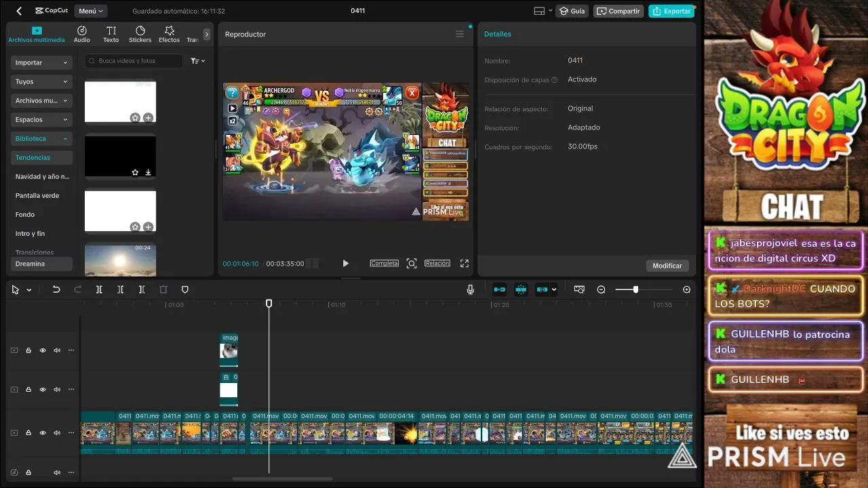The height and width of the screenshot is (488, 868).
Task: Open the Guía help button
Action: pos(572,11)
